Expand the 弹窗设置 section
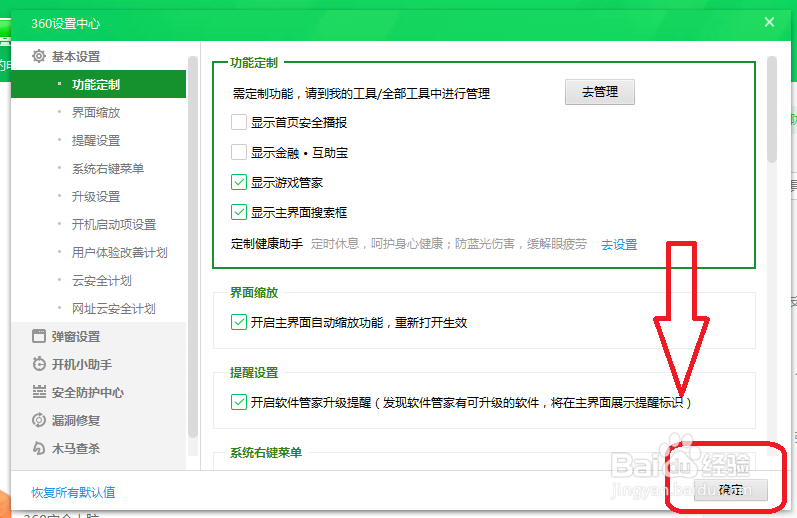 (x=76, y=337)
